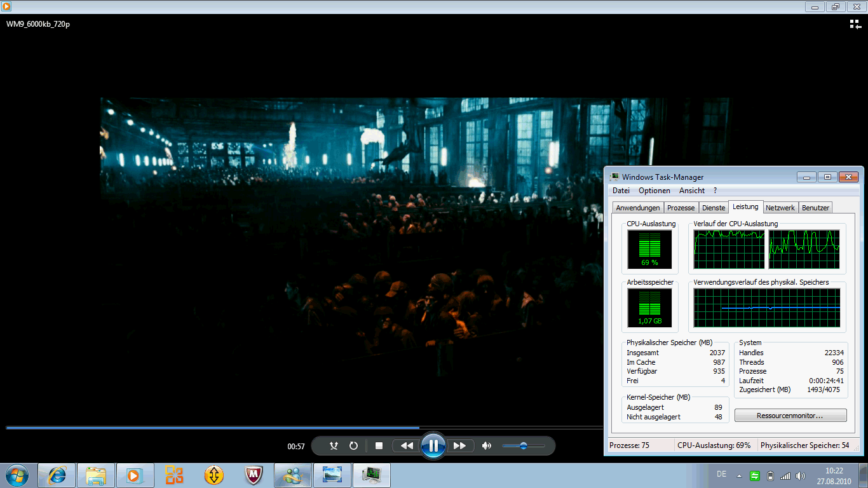Skip forward with the next button

pyautogui.click(x=460, y=446)
